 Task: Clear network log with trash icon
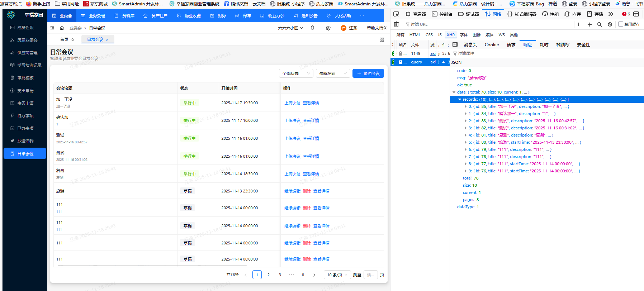click(x=396, y=24)
